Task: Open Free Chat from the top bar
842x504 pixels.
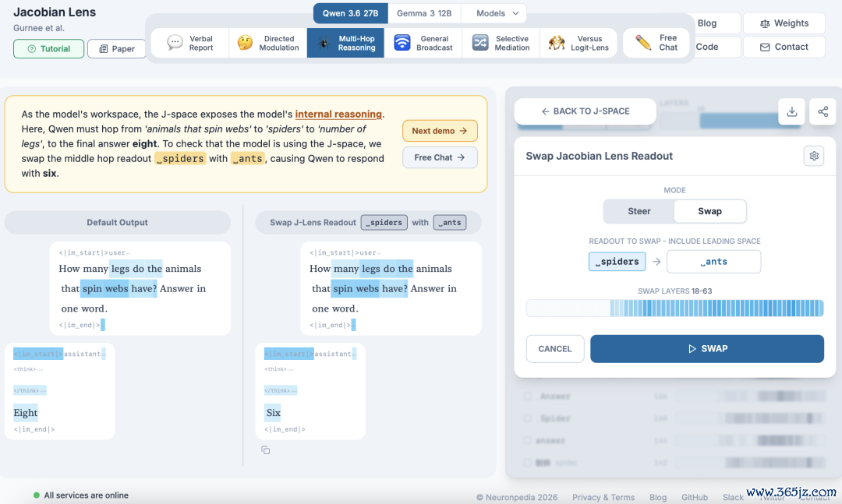Action: (x=656, y=43)
